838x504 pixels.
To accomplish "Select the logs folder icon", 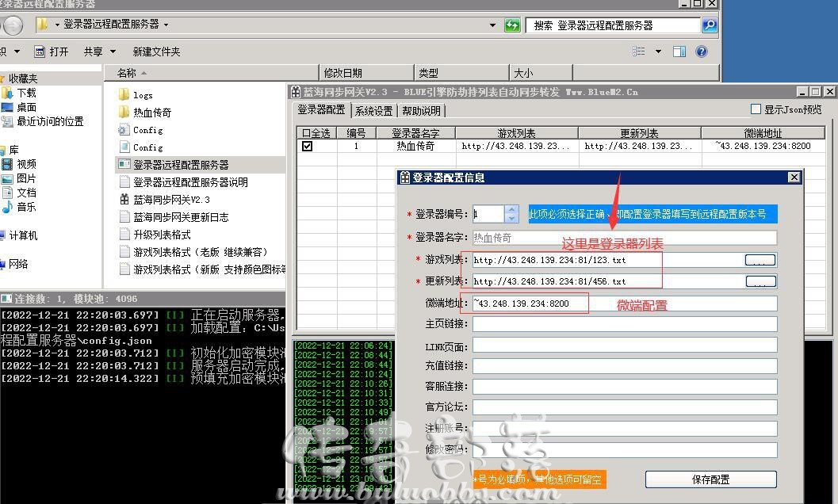I will click(124, 94).
